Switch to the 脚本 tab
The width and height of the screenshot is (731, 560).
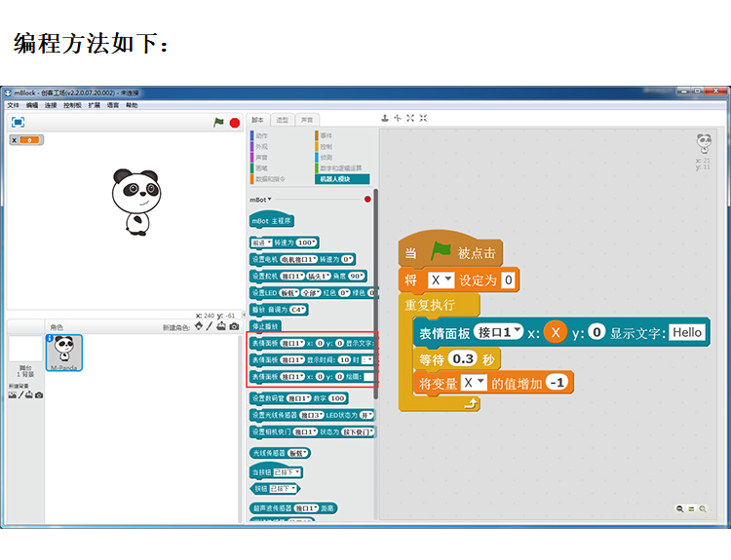pos(258,120)
